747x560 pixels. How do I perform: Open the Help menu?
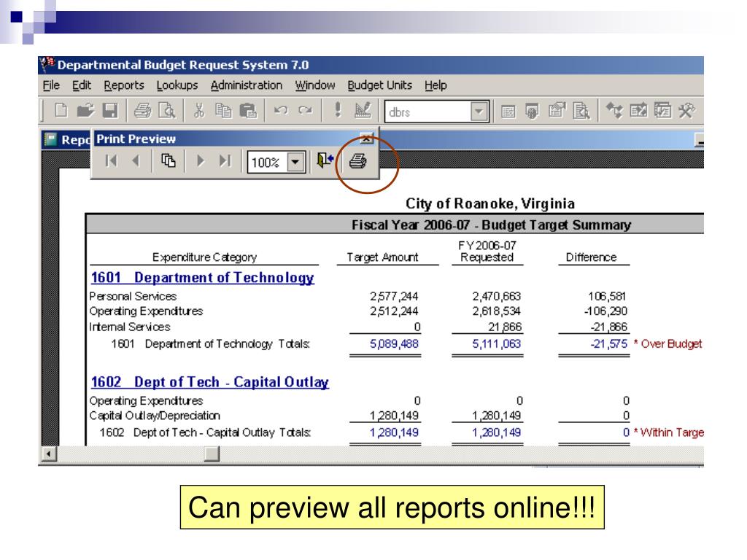pos(436,85)
